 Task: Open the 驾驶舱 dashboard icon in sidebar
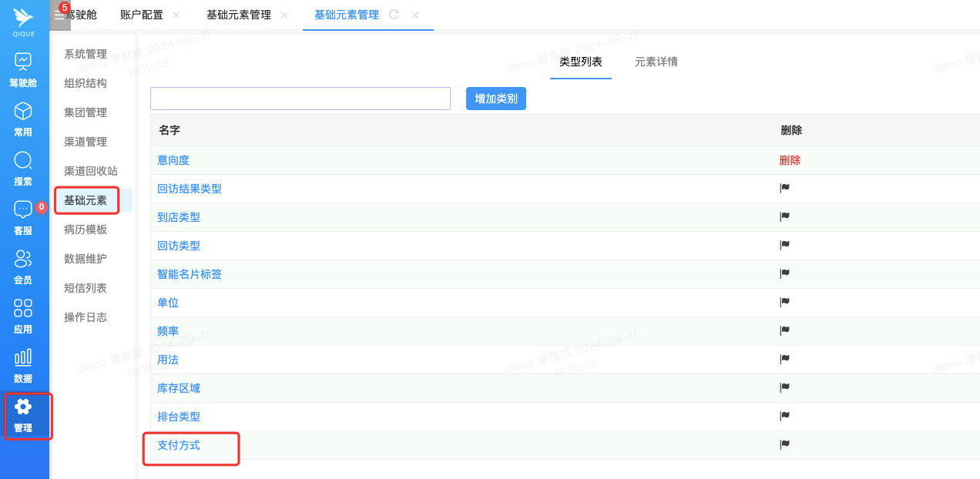click(x=23, y=61)
